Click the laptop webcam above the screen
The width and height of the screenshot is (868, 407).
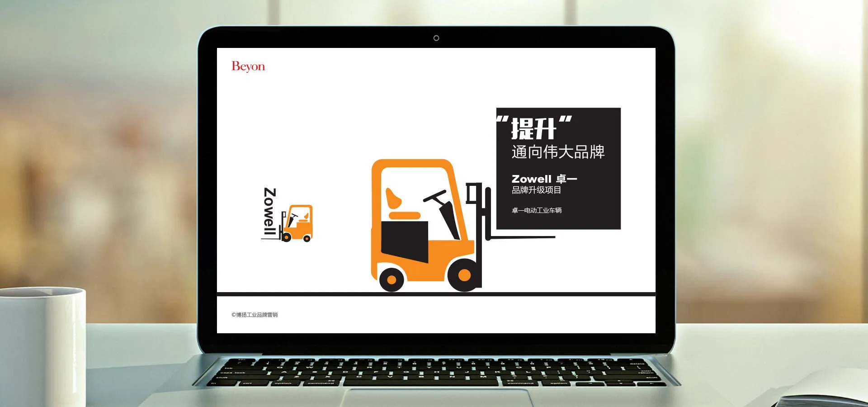tap(436, 38)
